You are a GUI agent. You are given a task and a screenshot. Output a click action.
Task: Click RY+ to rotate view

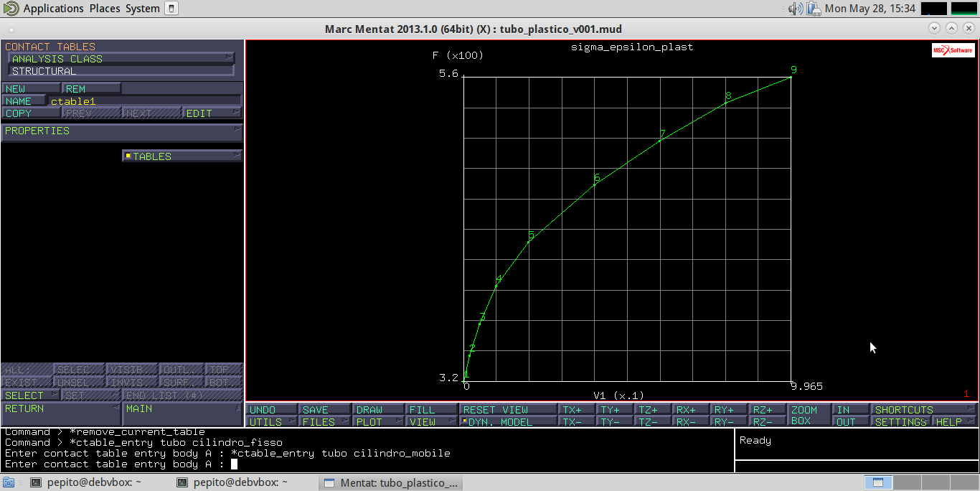pos(730,410)
